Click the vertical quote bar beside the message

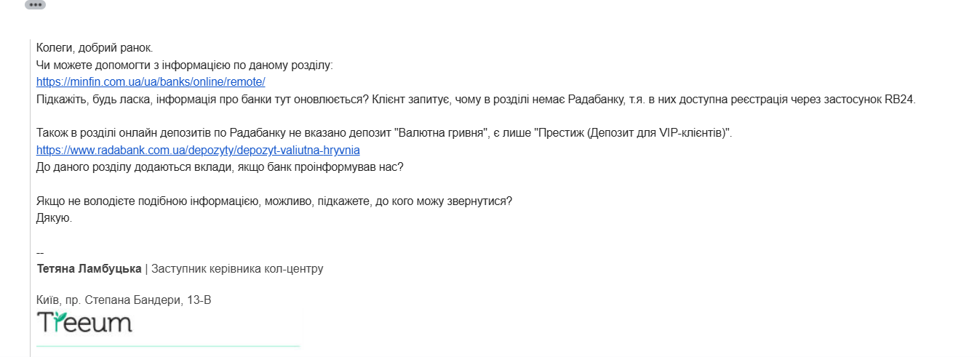(30, 198)
